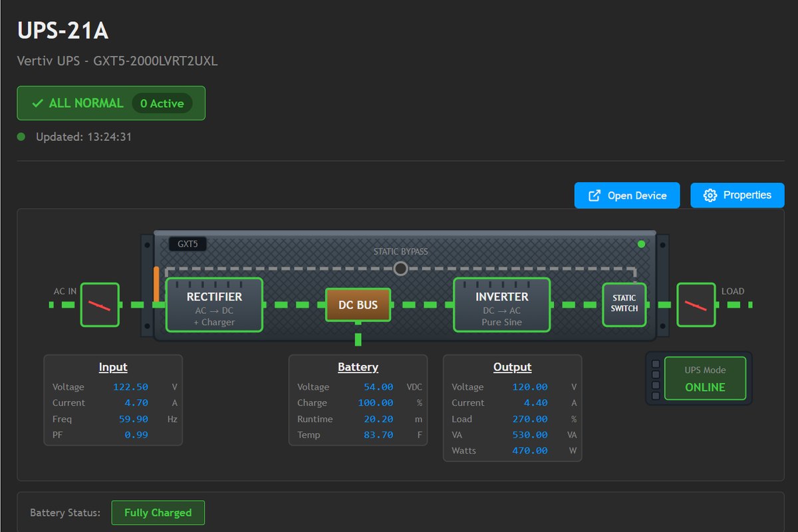This screenshot has height=532, width=798.
Task: Click the green dot beside Updated time
Action: (21, 137)
